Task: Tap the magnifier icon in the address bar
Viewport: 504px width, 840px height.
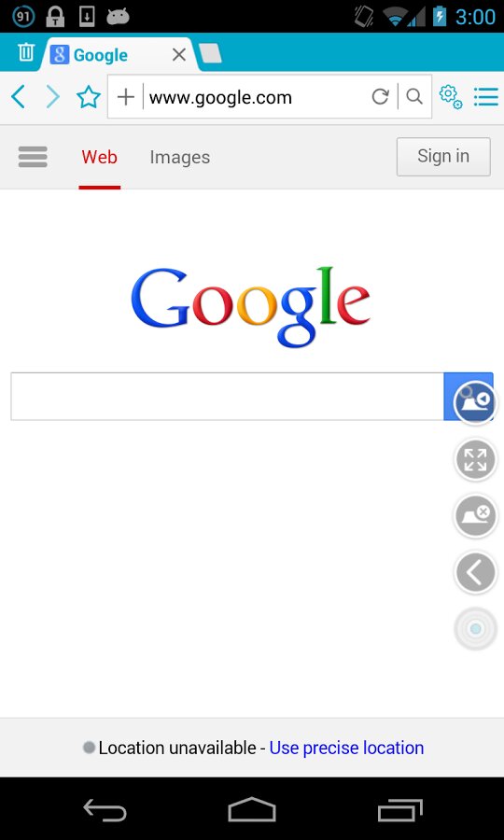Action: (414, 96)
